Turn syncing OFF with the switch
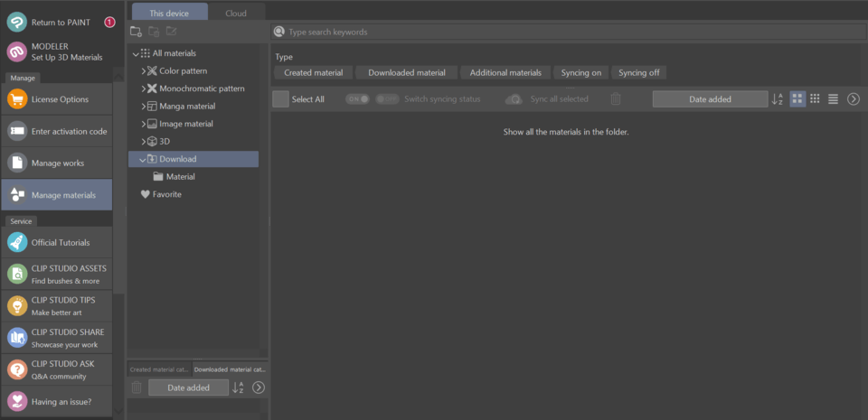The height and width of the screenshot is (420, 868). 387,99
